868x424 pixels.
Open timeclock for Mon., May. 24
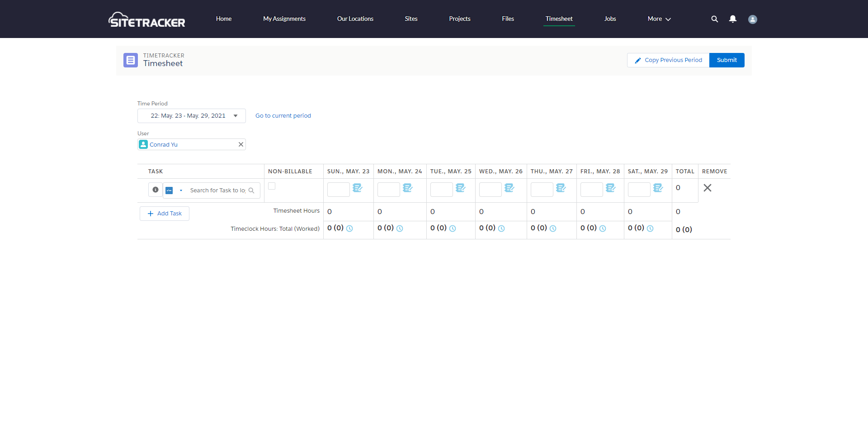coord(400,229)
